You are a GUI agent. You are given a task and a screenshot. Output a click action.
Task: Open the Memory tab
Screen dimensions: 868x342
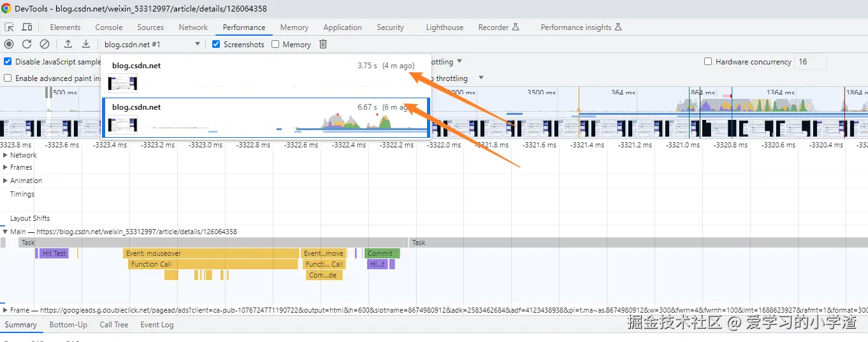(294, 27)
